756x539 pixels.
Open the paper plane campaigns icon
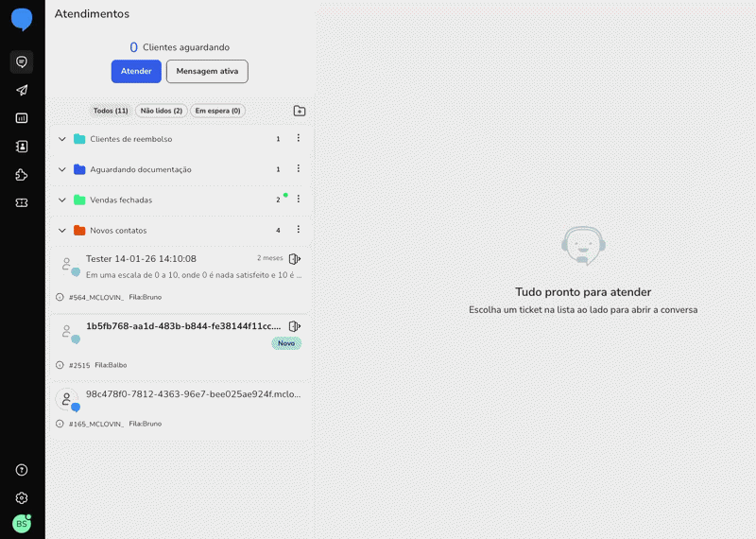(x=22, y=91)
